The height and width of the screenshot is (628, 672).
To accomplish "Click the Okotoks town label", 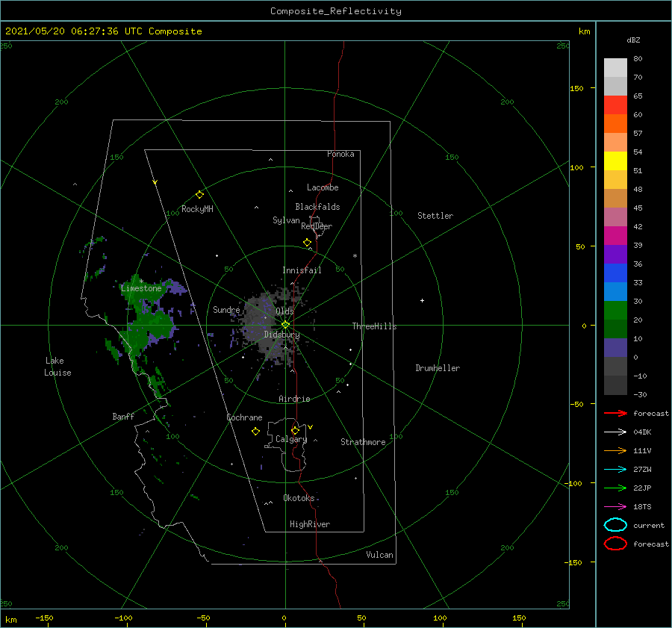I will 299,498.
